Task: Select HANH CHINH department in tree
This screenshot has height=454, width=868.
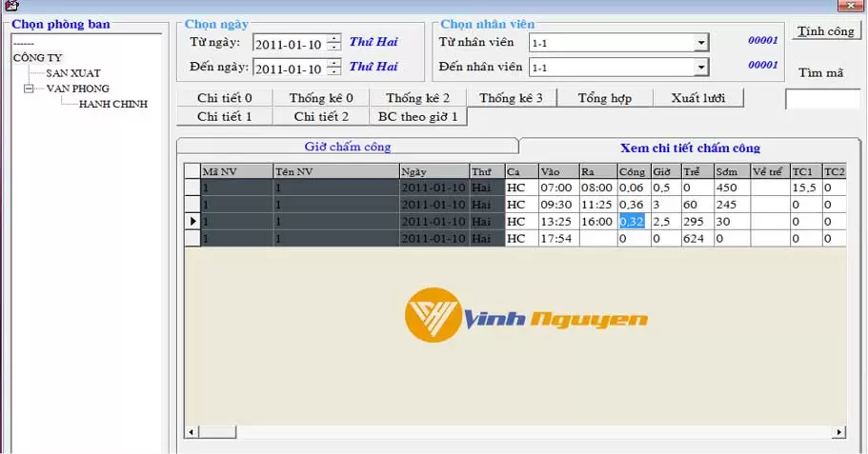Action: [x=113, y=104]
